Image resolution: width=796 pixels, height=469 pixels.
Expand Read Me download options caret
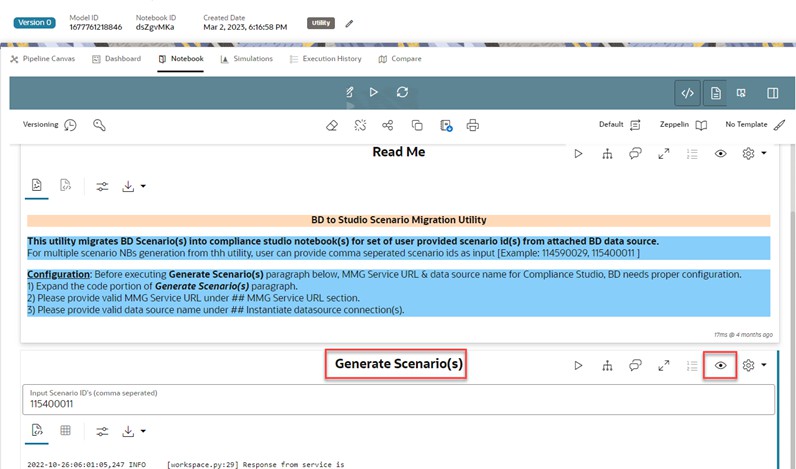143,186
